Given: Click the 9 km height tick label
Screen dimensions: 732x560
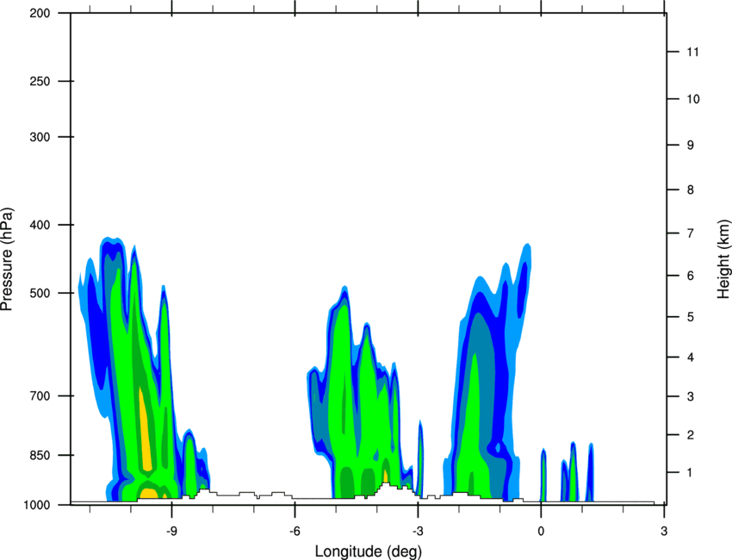Looking at the screenshot, I should click(x=691, y=146).
